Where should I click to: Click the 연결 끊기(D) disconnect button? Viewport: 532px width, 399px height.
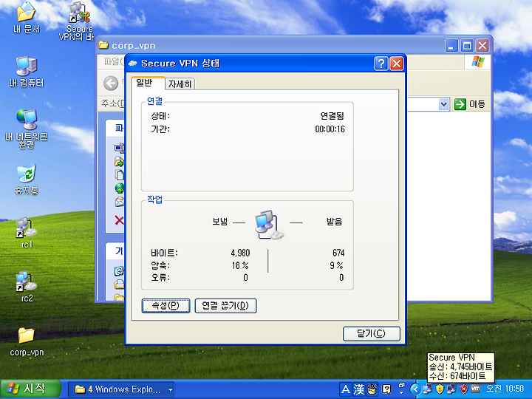[x=225, y=306]
